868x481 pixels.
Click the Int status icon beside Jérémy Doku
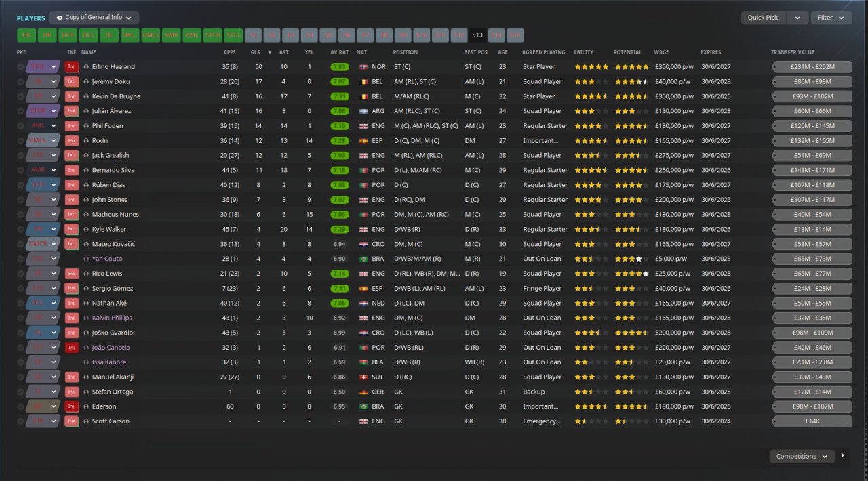(x=71, y=81)
